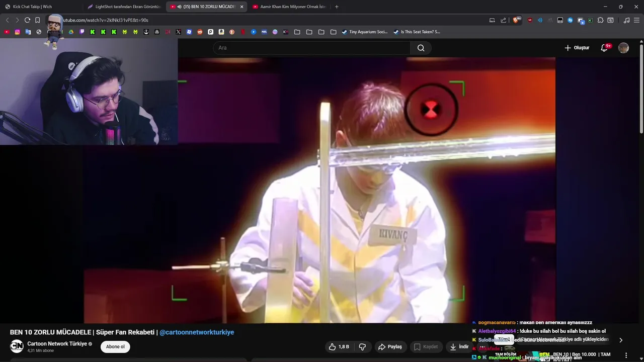644x362 pixels.
Task: Open the Roblox bookmark icon
Action: tap(189, 32)
